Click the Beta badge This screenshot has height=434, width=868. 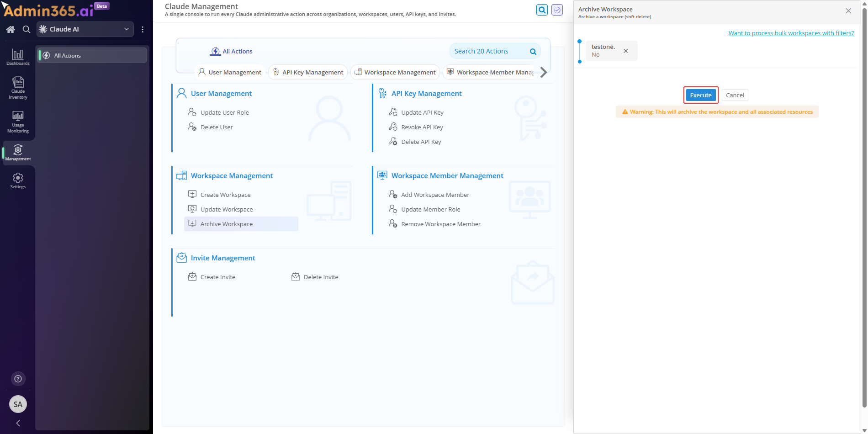102,6
